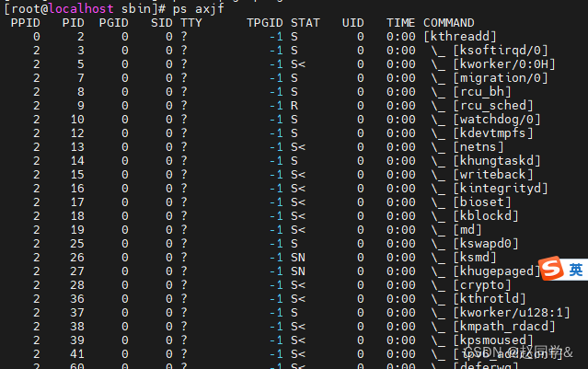Click the SN state in the ksmd row
Viewport: 588px width, 369px height.
point(298,258)
